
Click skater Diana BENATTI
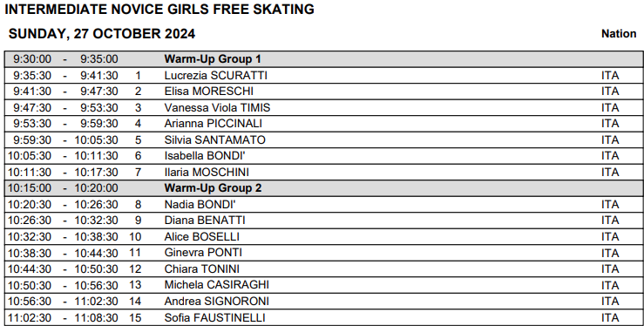(x=205, y=221)
